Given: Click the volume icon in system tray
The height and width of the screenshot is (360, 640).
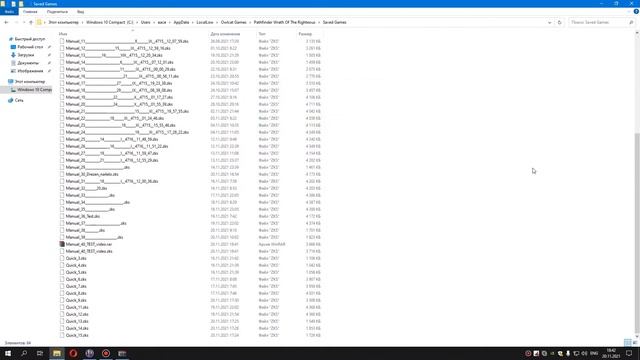Looking at the screenshot, I should click(x=584, y=353).
